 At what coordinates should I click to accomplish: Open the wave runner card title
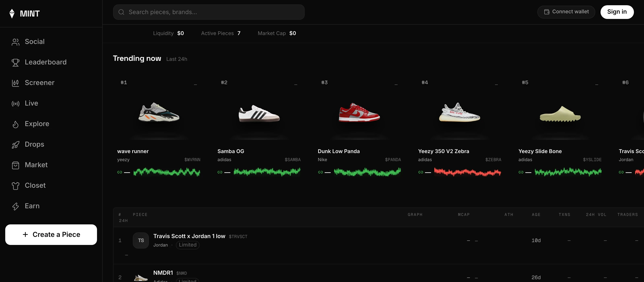coord(133,151)
